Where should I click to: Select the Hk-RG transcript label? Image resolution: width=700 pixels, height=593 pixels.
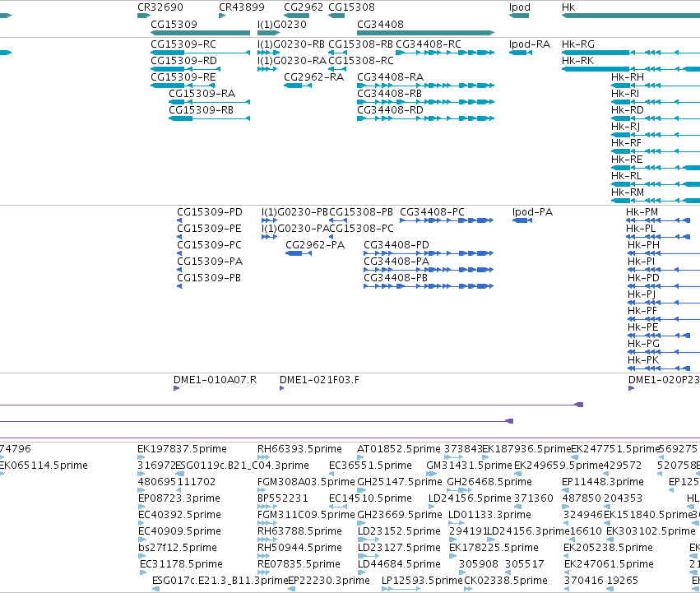578,44
